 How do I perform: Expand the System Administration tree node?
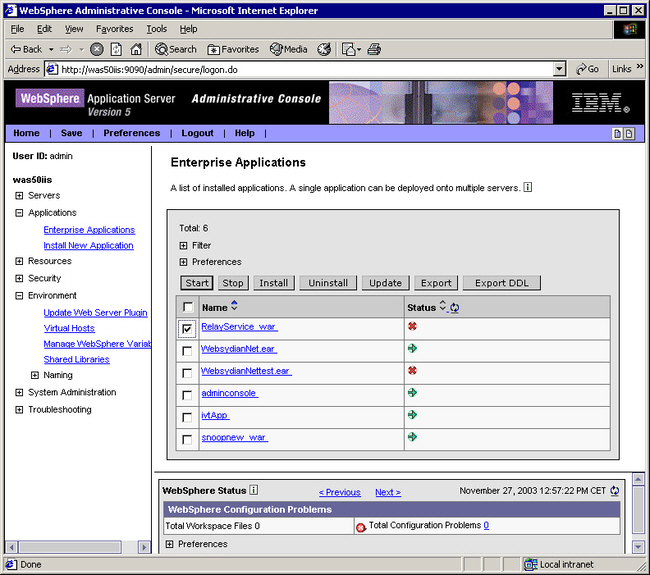pyautogui.click(x=19, y=392)
